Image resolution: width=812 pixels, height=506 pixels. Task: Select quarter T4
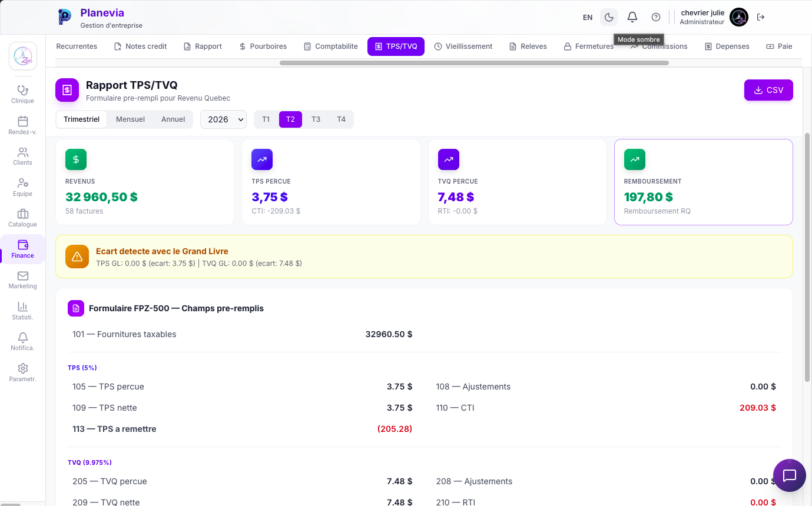click(341, 119)
